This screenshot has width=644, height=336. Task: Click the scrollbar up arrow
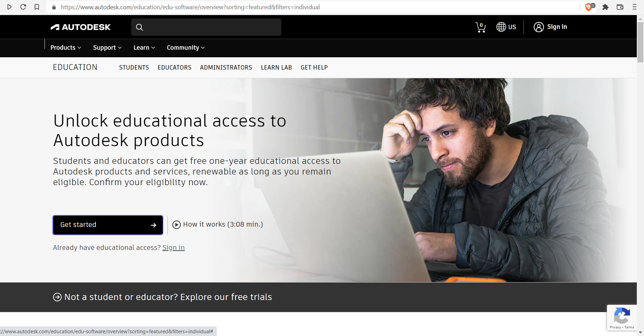pyautogui.click(x=640, y=19)
